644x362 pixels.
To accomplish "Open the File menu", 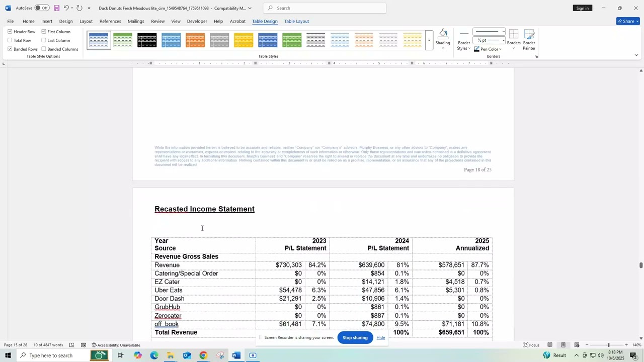I will [11, 21].
